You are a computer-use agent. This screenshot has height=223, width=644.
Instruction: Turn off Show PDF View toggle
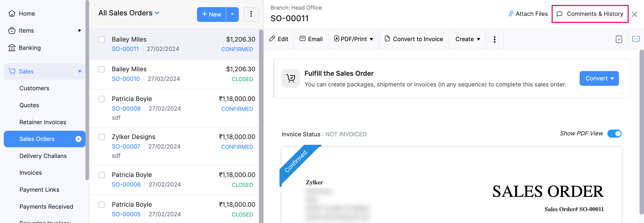(614, 134)
